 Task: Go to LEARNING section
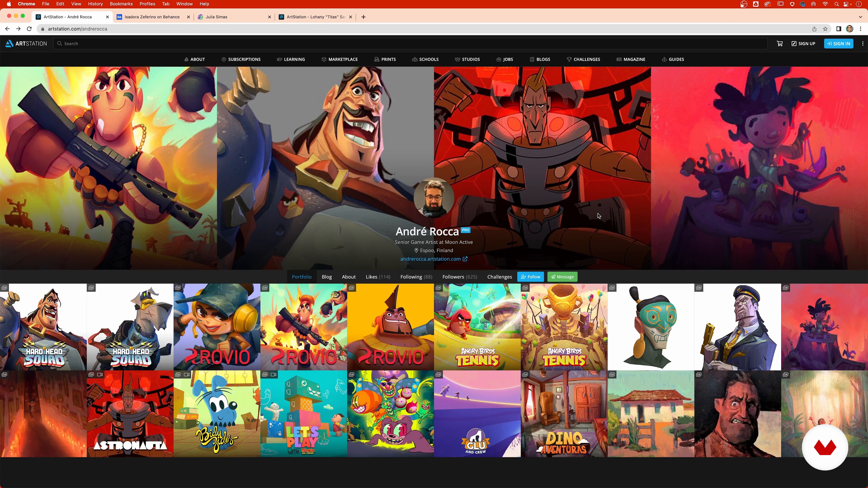pos(291,59)
